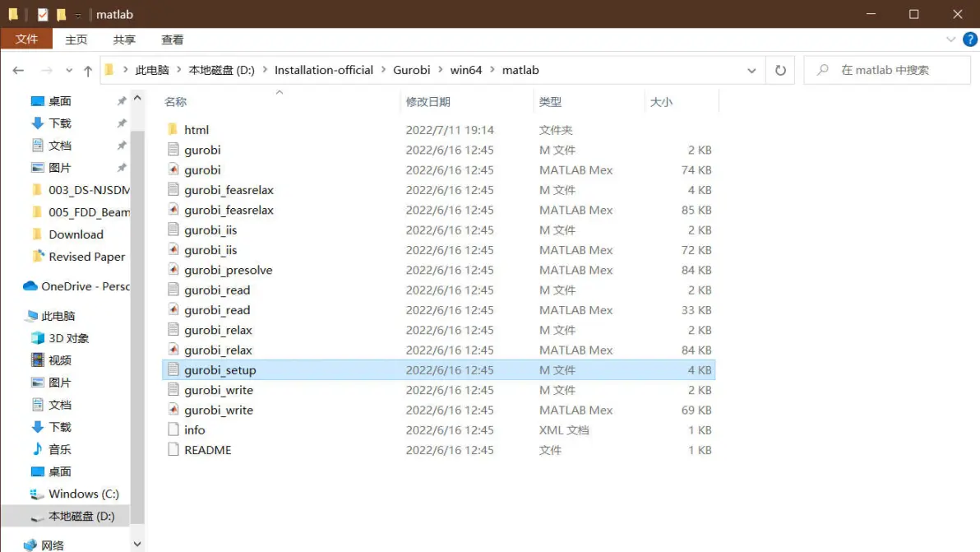
Task: Click the Forward navigation arrow
Action: 47,71
